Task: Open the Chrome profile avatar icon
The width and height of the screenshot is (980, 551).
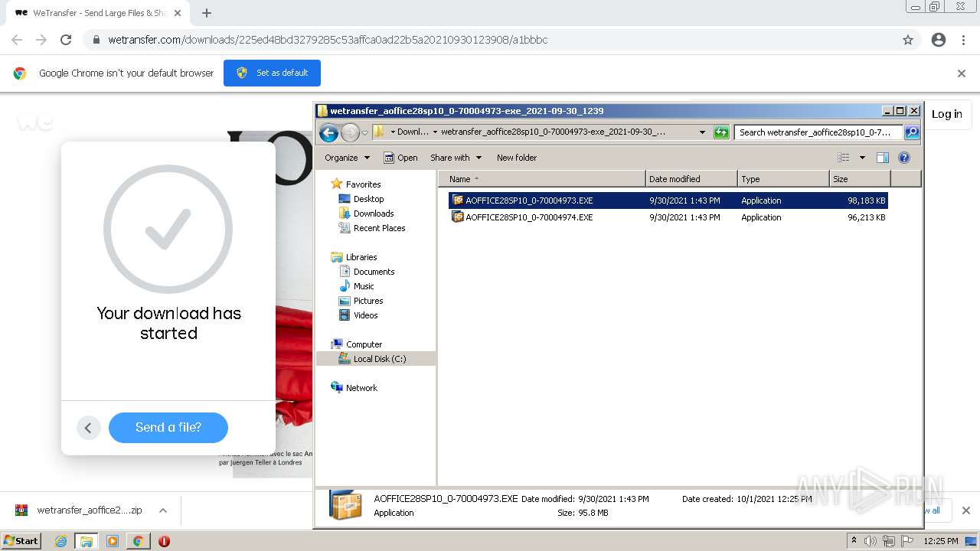Action: [939, 40]
